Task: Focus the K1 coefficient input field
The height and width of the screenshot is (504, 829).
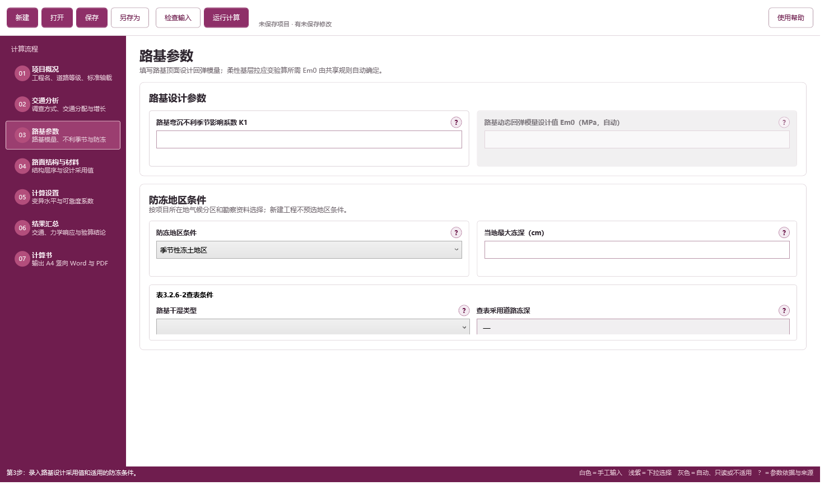Action: (x=309, y=139)
